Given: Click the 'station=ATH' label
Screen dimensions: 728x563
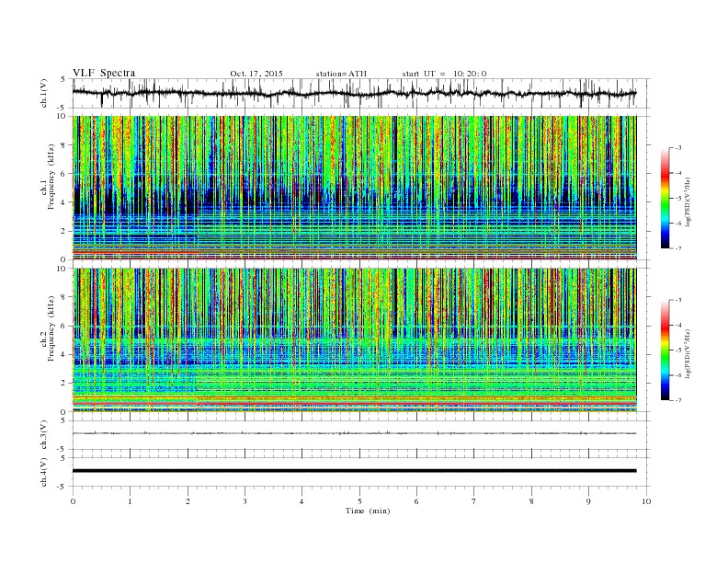Looking at the screenshot, I should (x=341, y=74).
